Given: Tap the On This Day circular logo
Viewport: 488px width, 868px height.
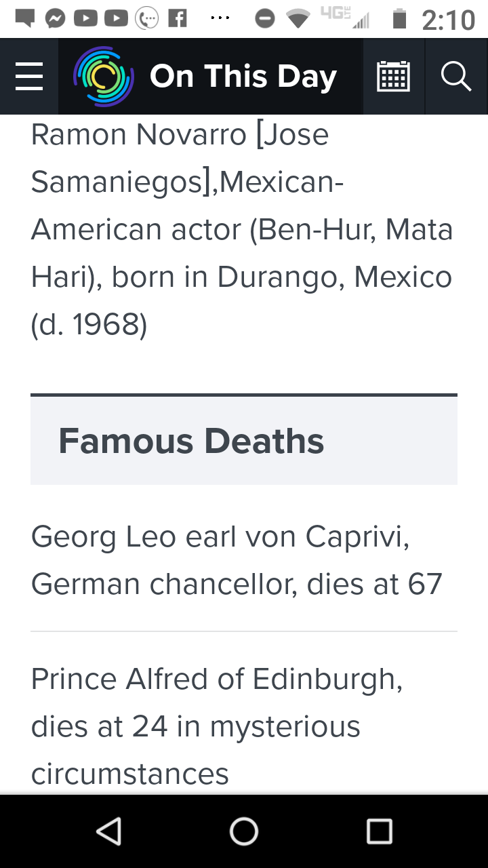Looking at the screenshot, I should [x=104, y=77].
